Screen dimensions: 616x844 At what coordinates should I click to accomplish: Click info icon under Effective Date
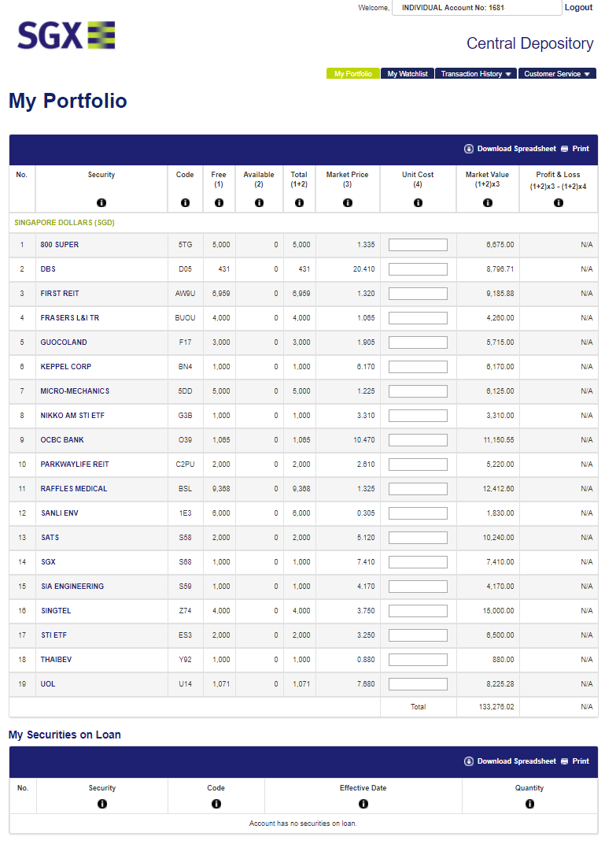click(363, 804)
